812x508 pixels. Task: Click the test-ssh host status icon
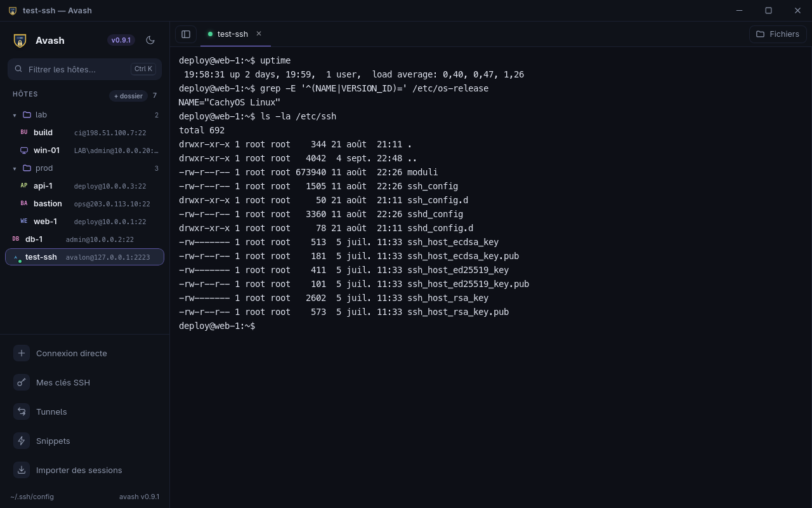(x=16, y=258)
